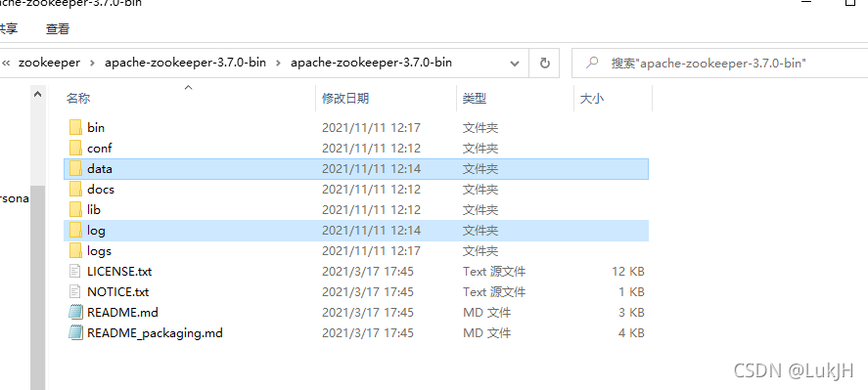Screen dimensions: 868x390
Task: Click the data folder icon
Action: tap(75, 168)
